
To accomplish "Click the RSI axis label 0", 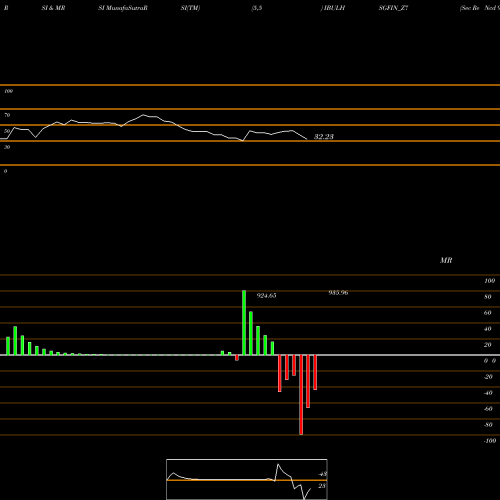I will click(5, 171).
